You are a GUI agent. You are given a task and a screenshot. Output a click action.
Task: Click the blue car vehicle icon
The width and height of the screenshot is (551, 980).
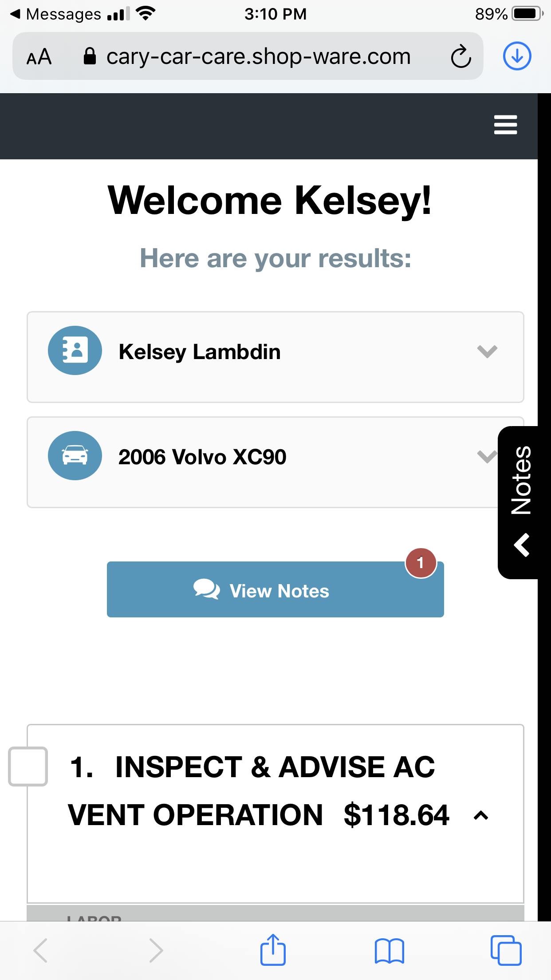[x=75, y=455]
